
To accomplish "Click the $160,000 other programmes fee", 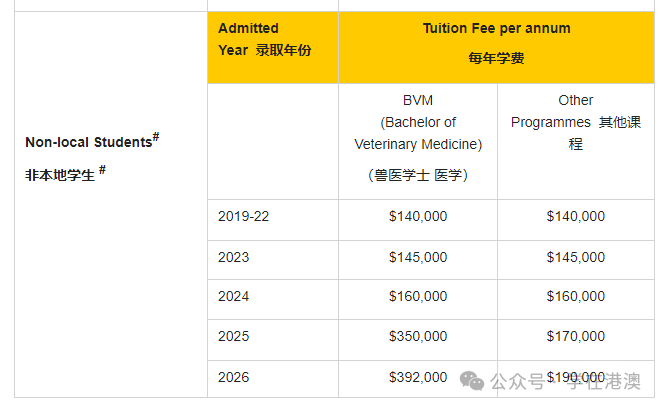I will coord(576,297).
